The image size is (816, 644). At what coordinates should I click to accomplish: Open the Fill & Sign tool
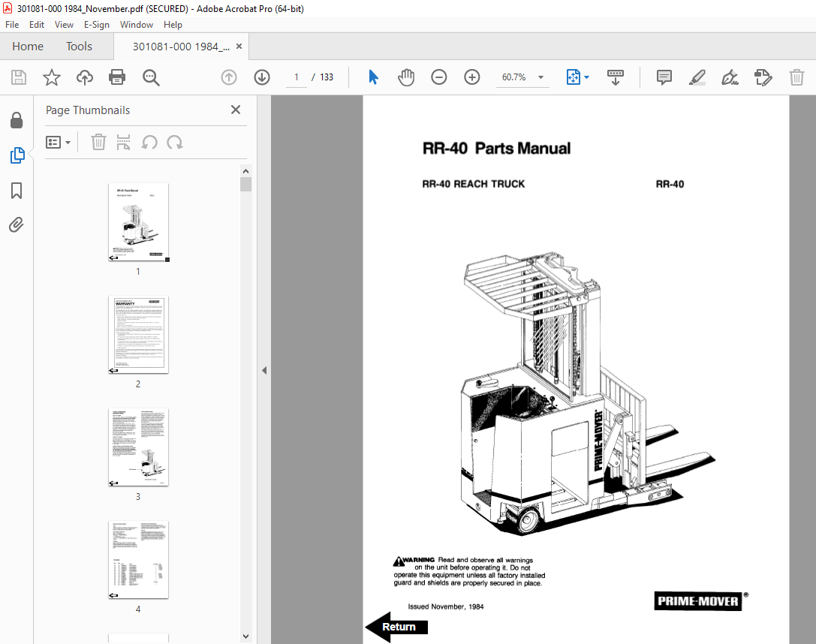point(730,77)
